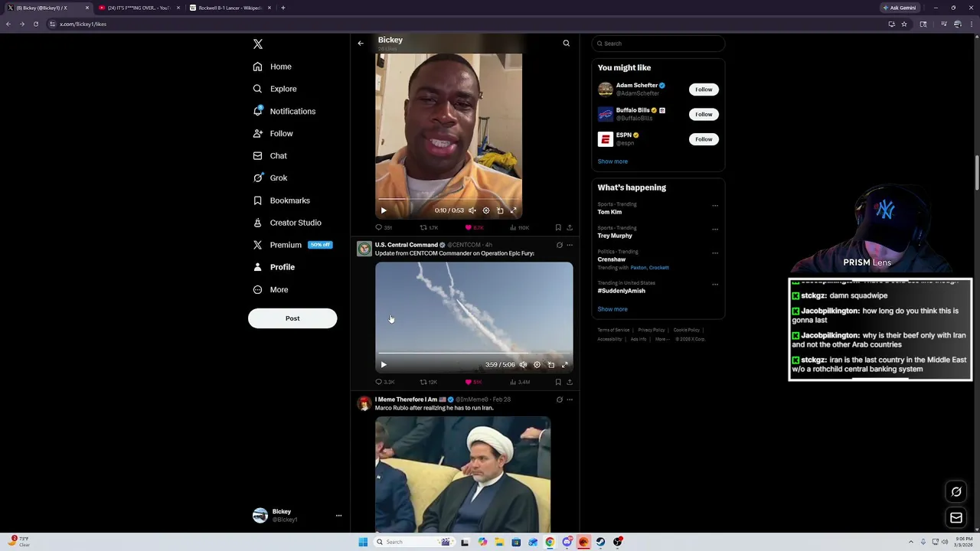Show more under You might like
This screenshot has width=980, height=551.
612,161
